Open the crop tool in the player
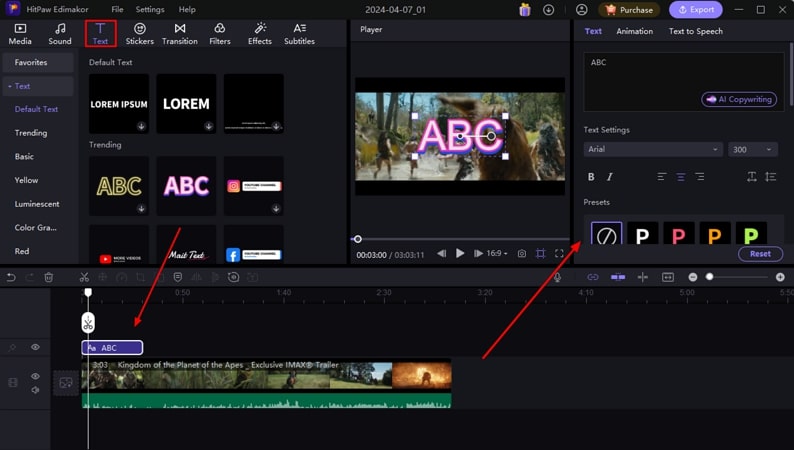Viewport: 794px width, 450px height. [540, 253]
